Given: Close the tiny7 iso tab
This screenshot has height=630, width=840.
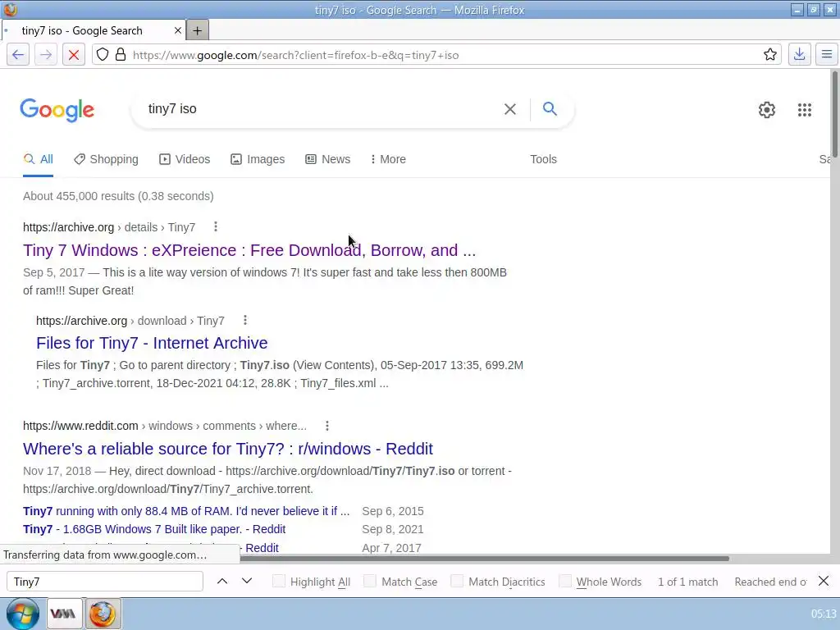Looking at the screenshot, I should point(178,31).
